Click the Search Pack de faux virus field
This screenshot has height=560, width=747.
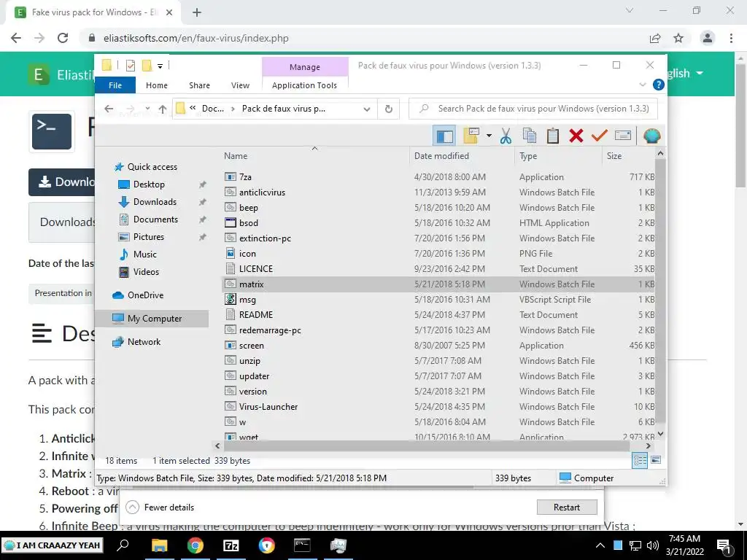[533, 109]
